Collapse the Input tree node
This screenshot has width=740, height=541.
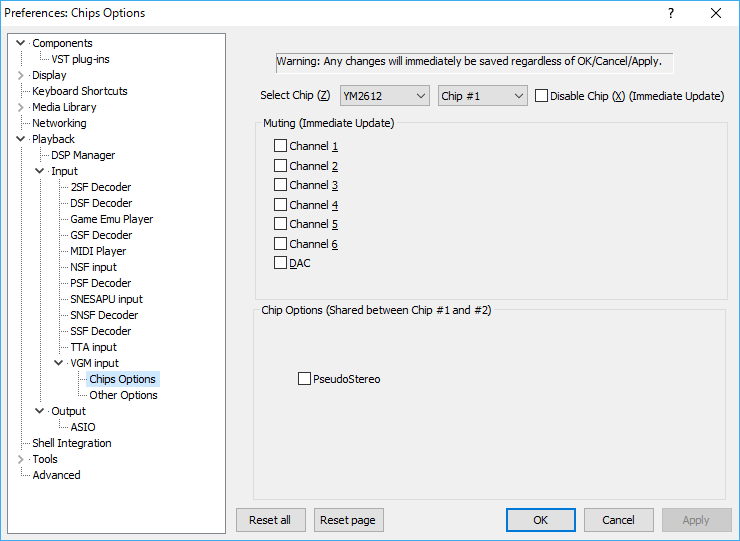[40, 171]
